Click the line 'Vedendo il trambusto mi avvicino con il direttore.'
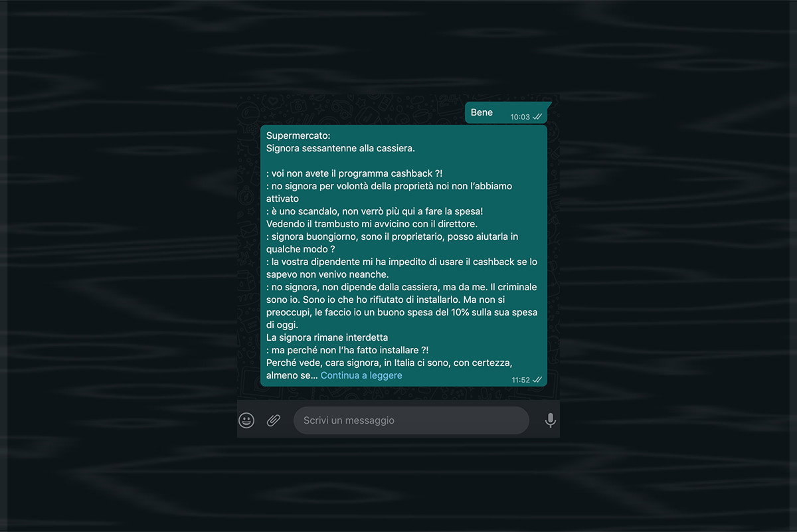 372,224
